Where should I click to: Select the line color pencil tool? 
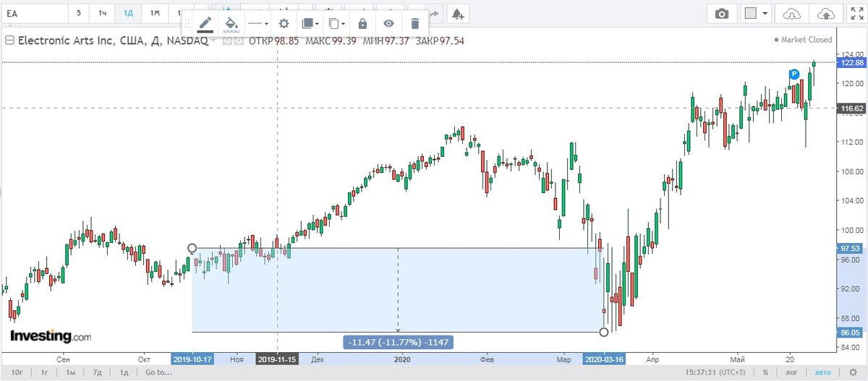point(205,23)
